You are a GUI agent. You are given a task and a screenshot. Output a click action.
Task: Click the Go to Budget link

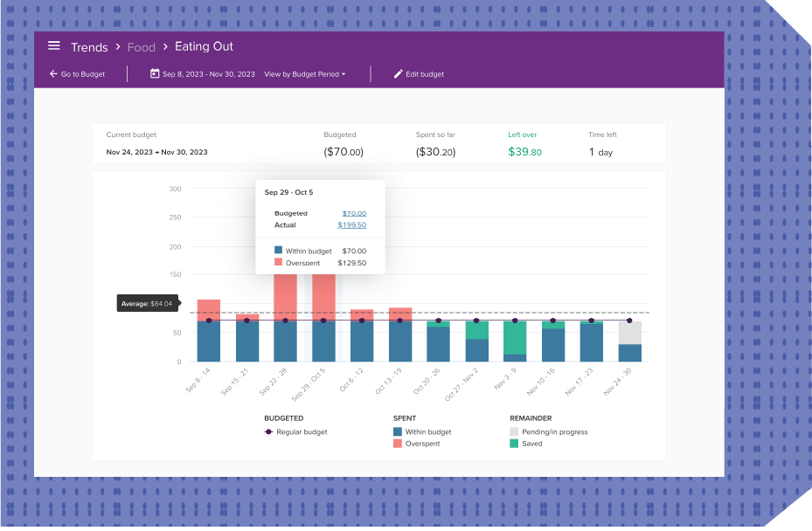click(x=82, y=74)
